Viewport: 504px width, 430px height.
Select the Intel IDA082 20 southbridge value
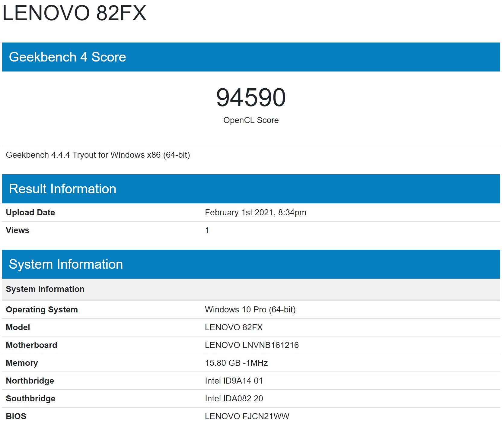coord(234,398)
